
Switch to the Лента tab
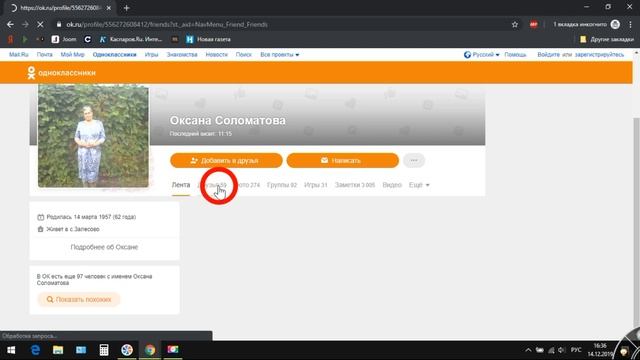pyautogui.click(x=181, y=185)
